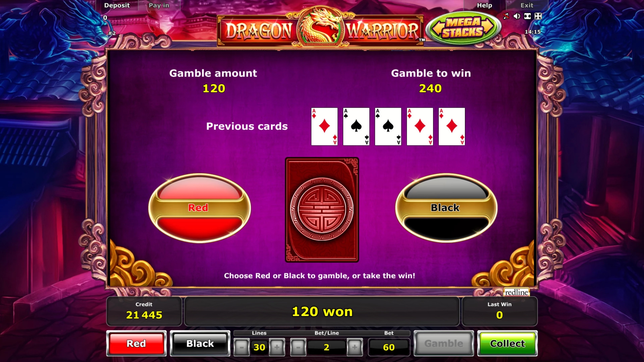Viewport: 644px width, 362px height.
Task: Select Exit in the top bar
Action: coord(527,5)
